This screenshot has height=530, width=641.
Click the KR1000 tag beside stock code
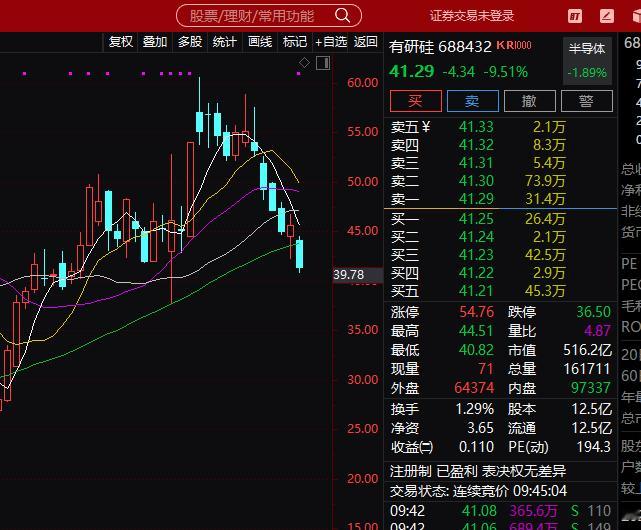tap(514, 45)
